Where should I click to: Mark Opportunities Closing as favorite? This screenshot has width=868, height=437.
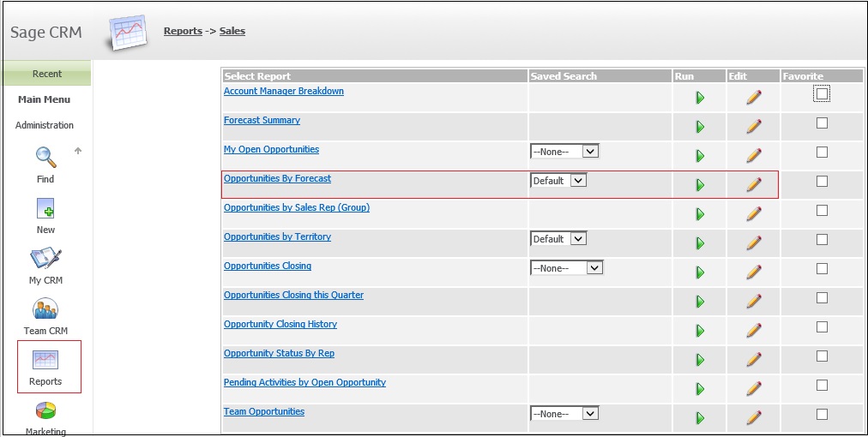[x=822, y=268]
